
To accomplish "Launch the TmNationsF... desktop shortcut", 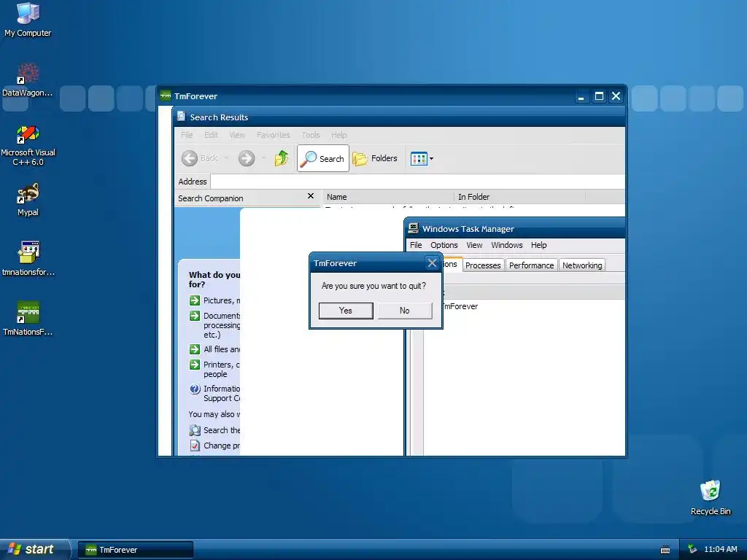I will click(28, 319).
